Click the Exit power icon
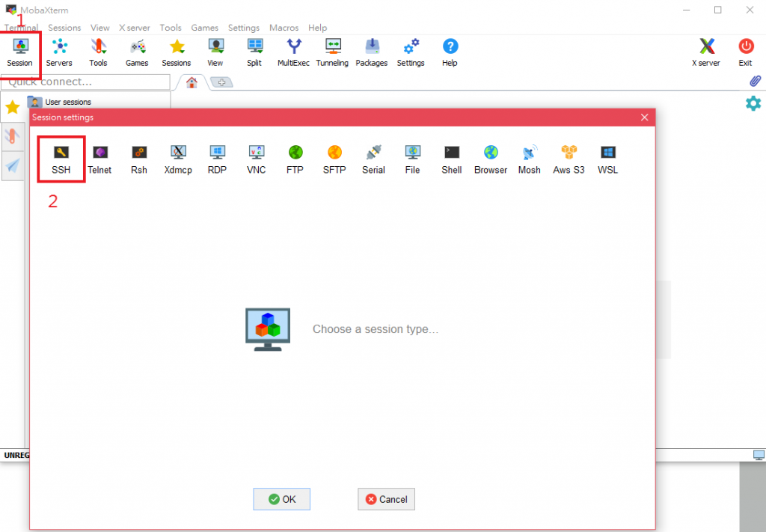The height and width of the screenshot is (532, 766). pyautogui.click(x=746, y=53)
